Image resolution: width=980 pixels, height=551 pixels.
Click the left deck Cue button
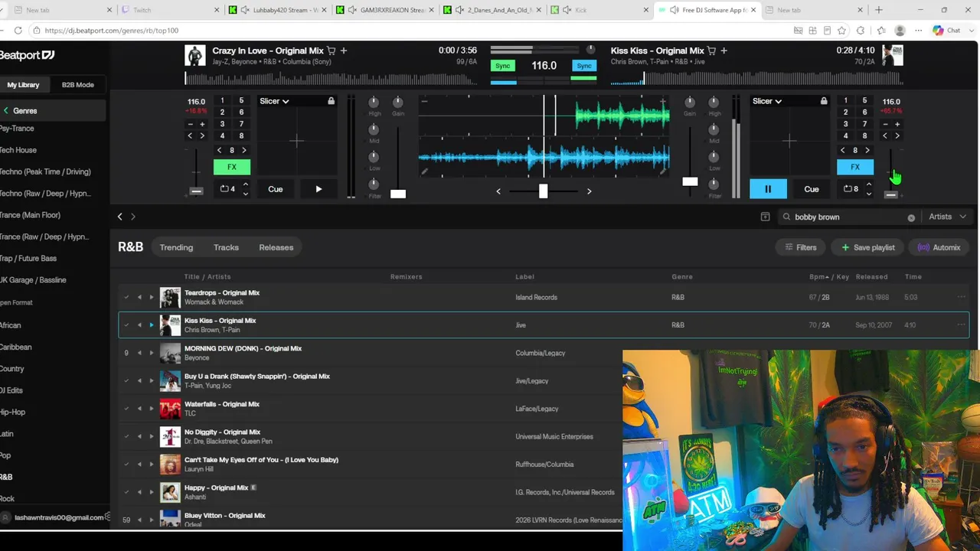pos(275,189)
